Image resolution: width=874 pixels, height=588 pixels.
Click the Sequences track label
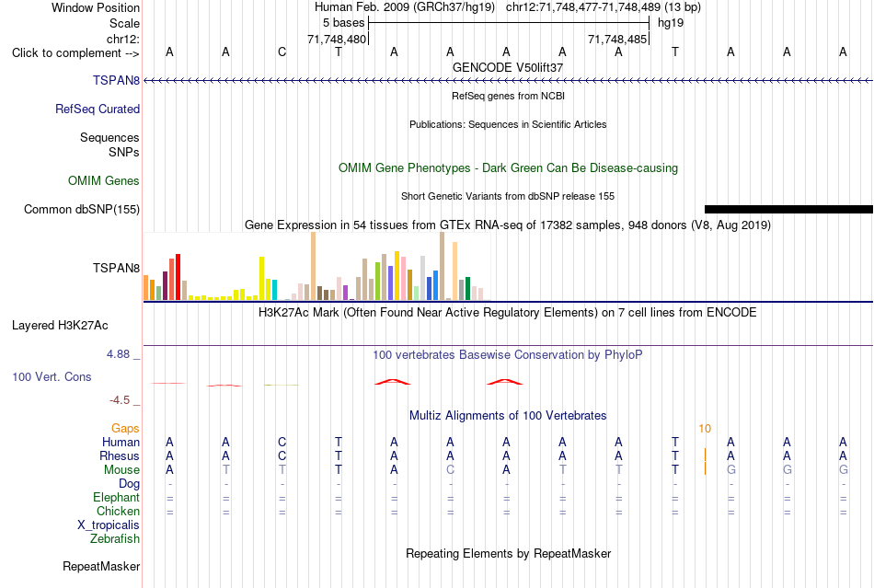click(109, 138)
